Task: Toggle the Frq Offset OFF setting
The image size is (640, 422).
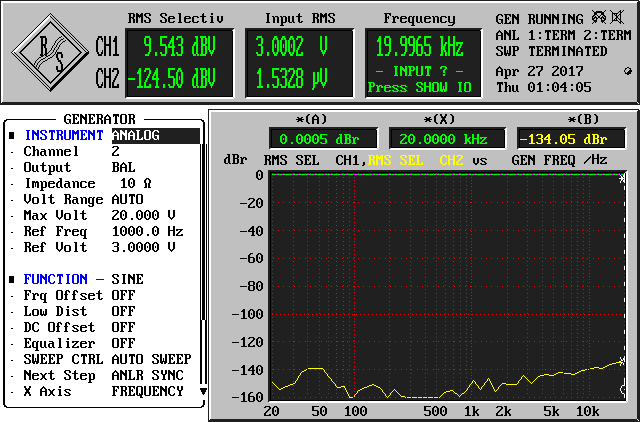Action: 123,295
